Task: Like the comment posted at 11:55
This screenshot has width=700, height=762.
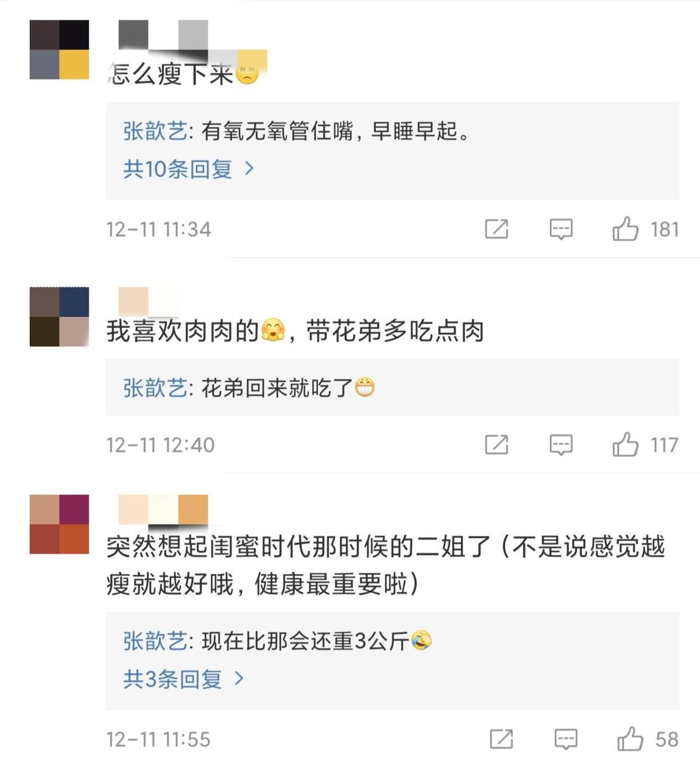Action: [630, 739]
